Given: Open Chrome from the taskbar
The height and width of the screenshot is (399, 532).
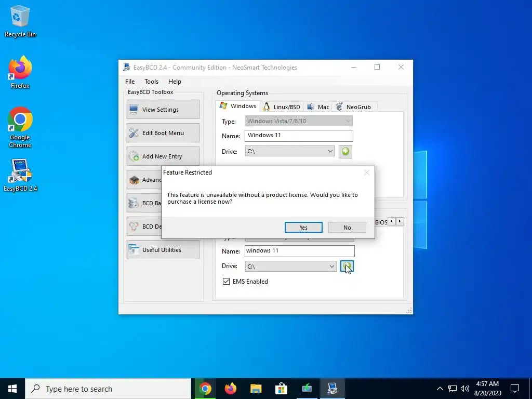Looking at the screenshot, I should [205, 389].
